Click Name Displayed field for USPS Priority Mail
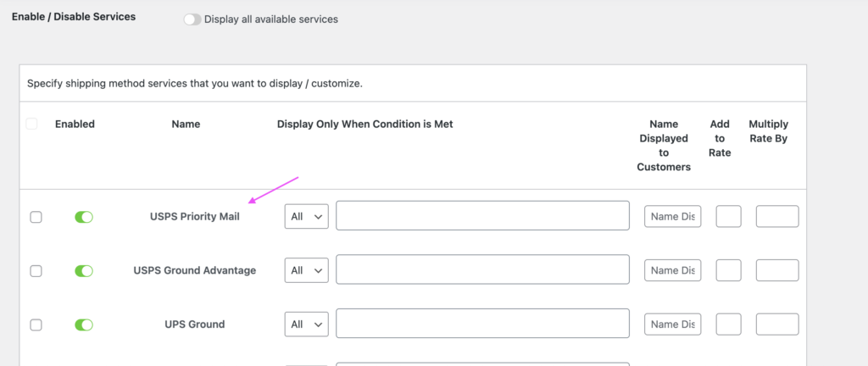The image size is (868, 366). point(673,217)
